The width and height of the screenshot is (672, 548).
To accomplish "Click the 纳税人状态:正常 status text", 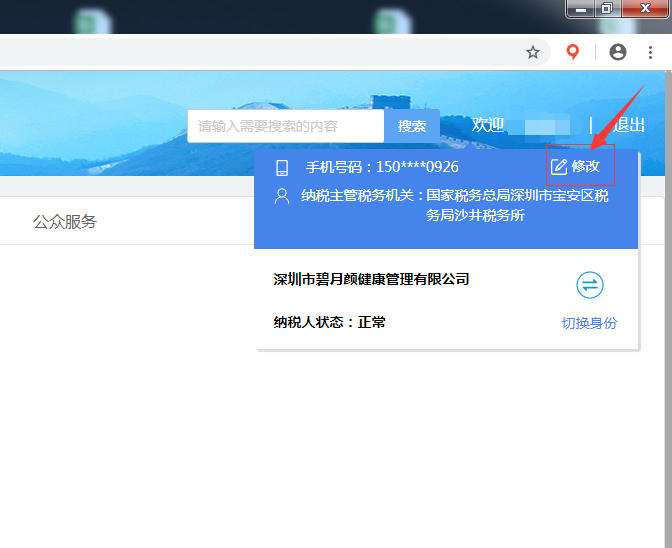I will coord(329,322).
